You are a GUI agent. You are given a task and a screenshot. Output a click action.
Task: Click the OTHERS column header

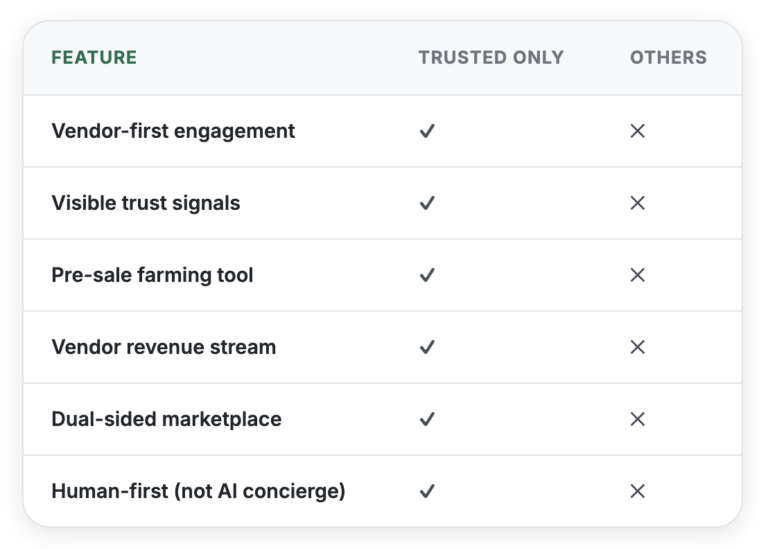pyautogui.click(x=668, y=58)
